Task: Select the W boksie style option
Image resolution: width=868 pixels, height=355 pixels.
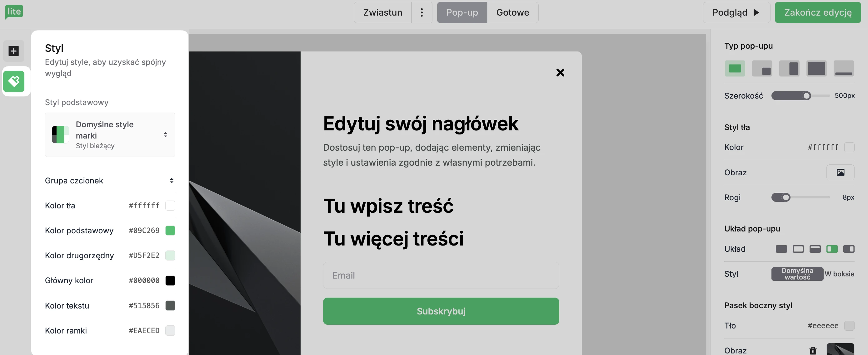Action: click(839, 274)
